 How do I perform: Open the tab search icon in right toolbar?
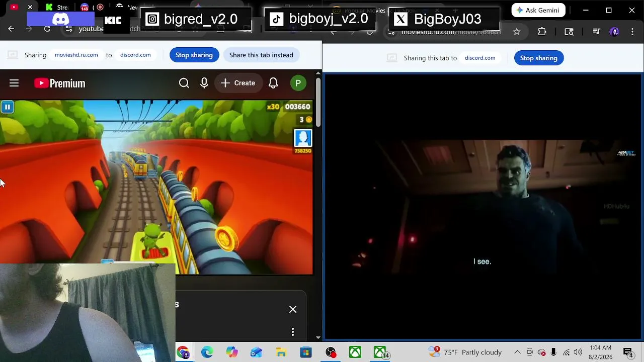point(569,32)
